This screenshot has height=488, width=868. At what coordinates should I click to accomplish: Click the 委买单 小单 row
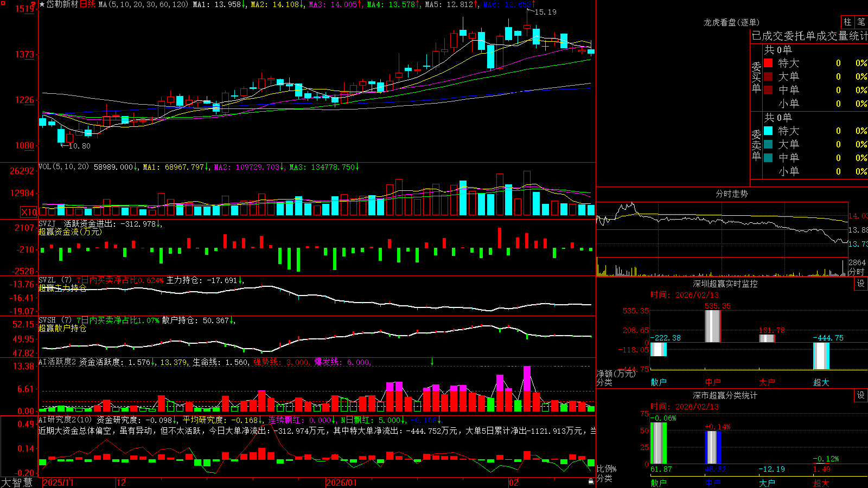pyautogui.click(x=815, y=104)
